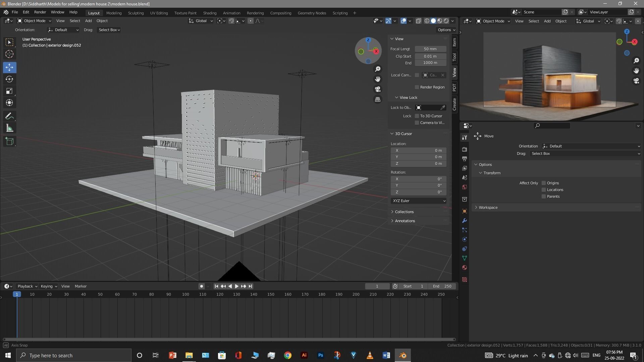This screenshot has height=362, width=644.
Task: Open the Texture properties checker tab
Action: pos(465,280)
